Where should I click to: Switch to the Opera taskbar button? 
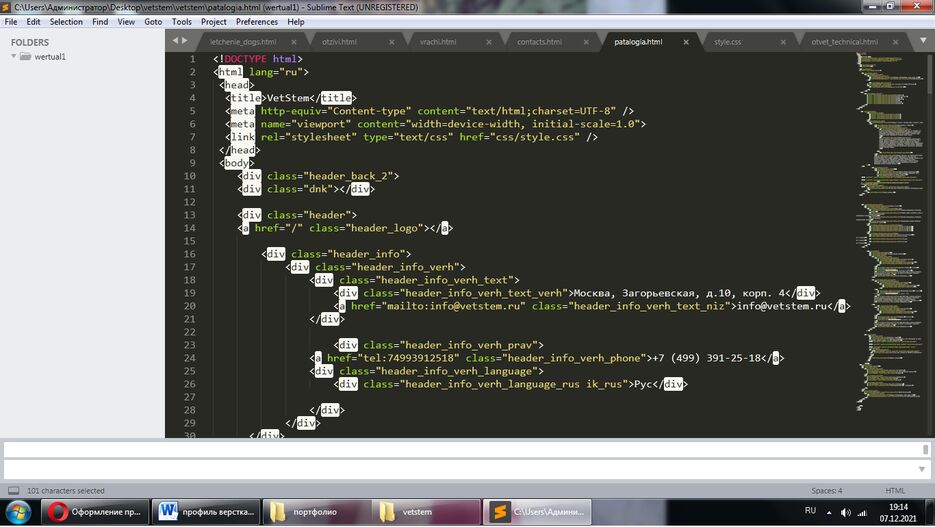click(x=95, y=512)
